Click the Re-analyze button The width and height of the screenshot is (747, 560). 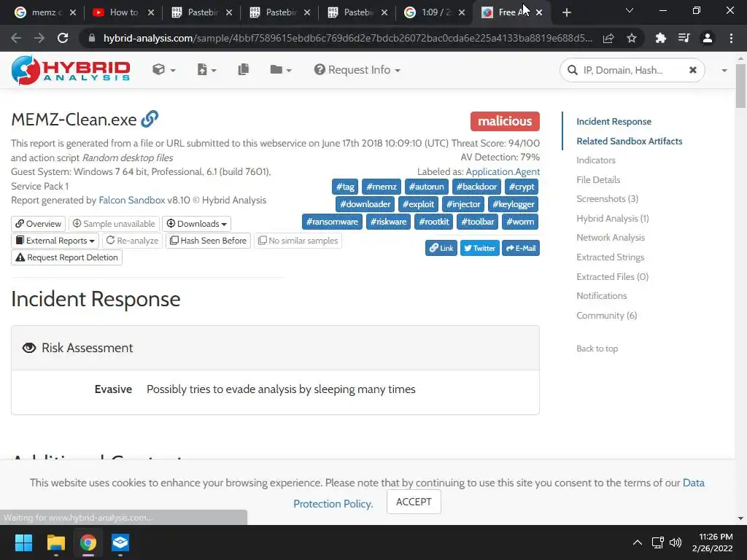point(132,241)
